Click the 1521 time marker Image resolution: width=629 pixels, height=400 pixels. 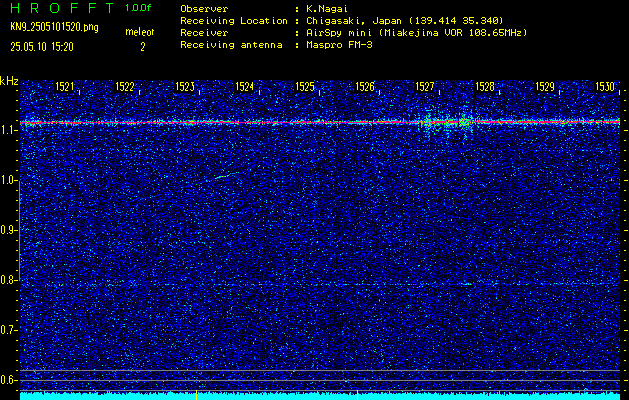(65, 87)
